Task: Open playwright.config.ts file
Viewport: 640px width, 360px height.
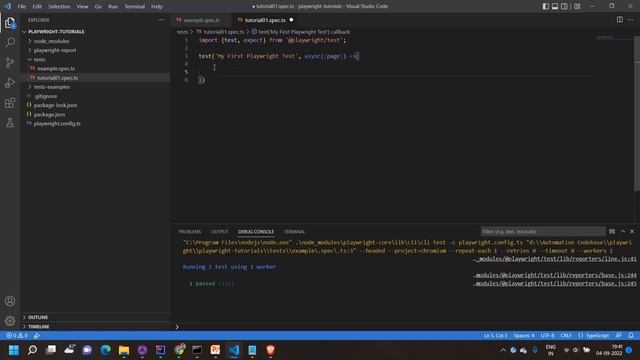Action: pos(57,124)
